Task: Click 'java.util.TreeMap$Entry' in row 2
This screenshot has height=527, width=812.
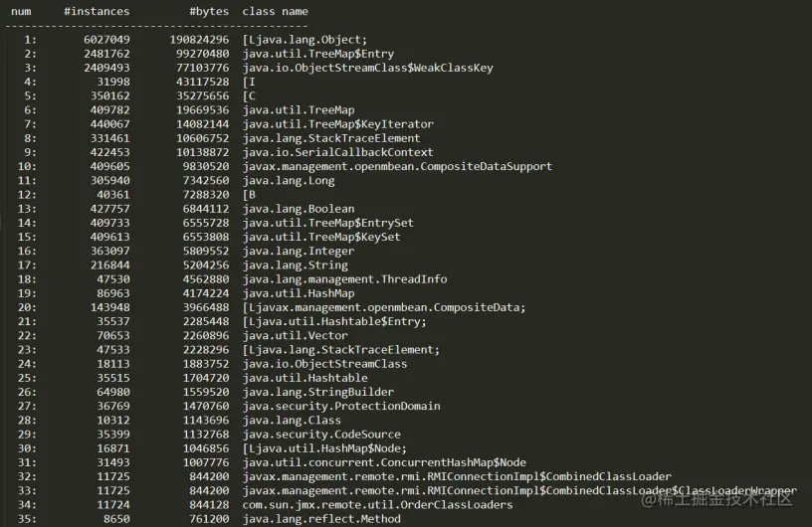Action: click(318, 54)
